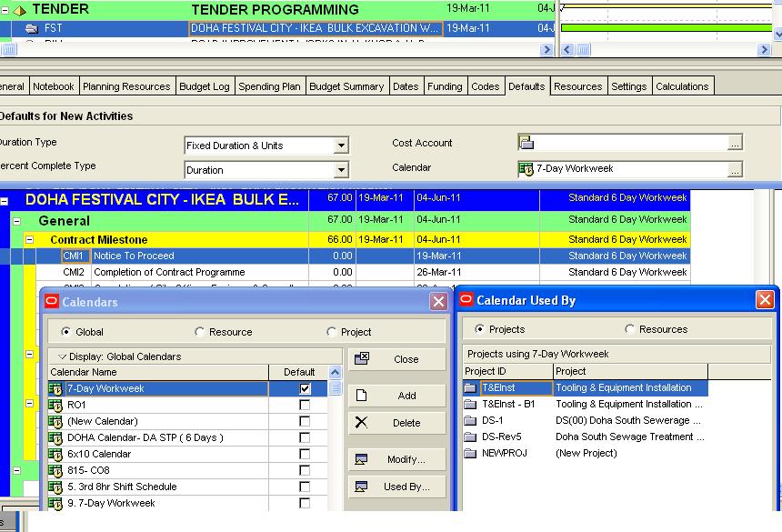Screen dimensions: 782x532
Task: Click the Add new-page icon
Action: [362, 396]
